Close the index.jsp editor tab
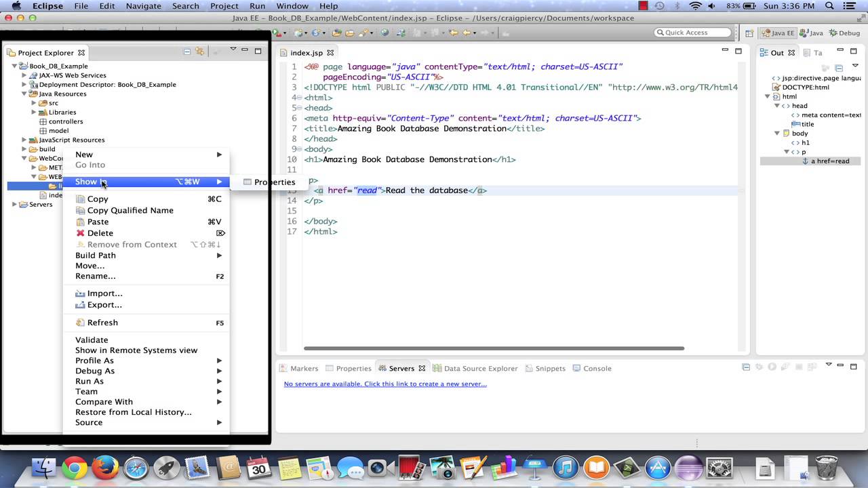The image size is (868, 488). pos(330,52)
